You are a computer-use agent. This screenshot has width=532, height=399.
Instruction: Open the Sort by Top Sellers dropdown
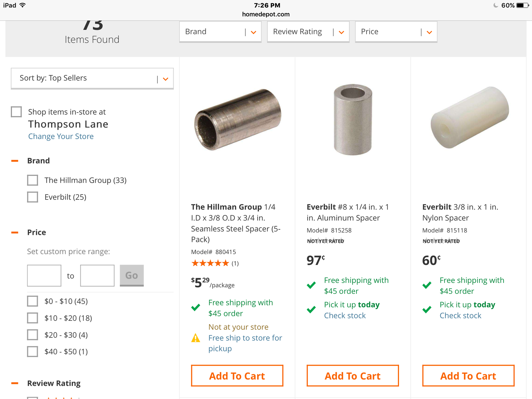(92, 78)
